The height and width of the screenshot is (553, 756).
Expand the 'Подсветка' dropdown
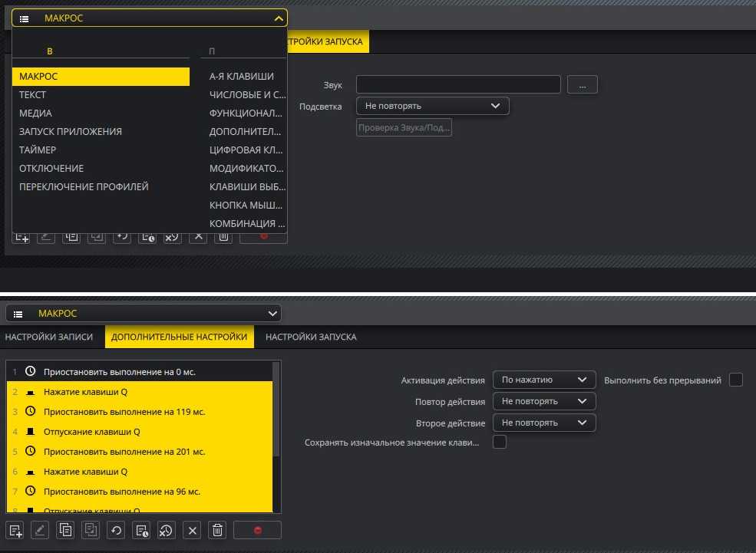click(x=432, y=106)
